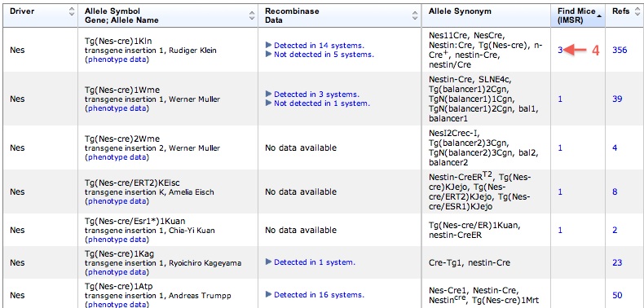The image size is (644, 308).
Task: Open phenotype data for Tg(Nes-cre)2Wme
Action: point(117,157)
